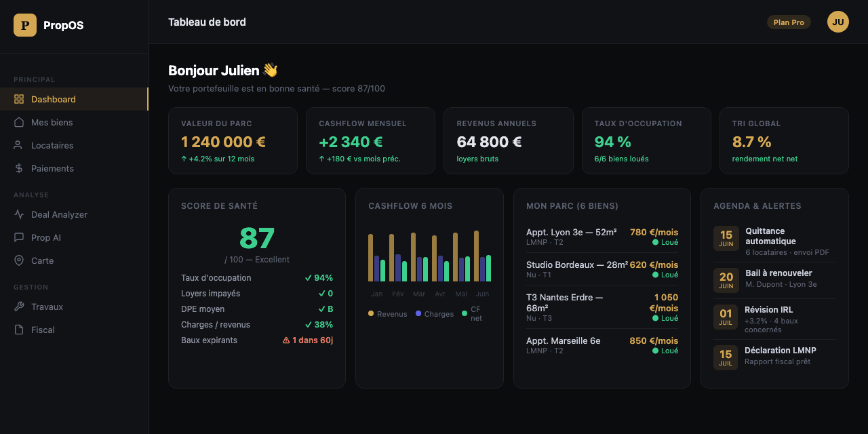Click the wrench icon beside Travaux
This screenshot has height=434, width=868.
point(19,307)
